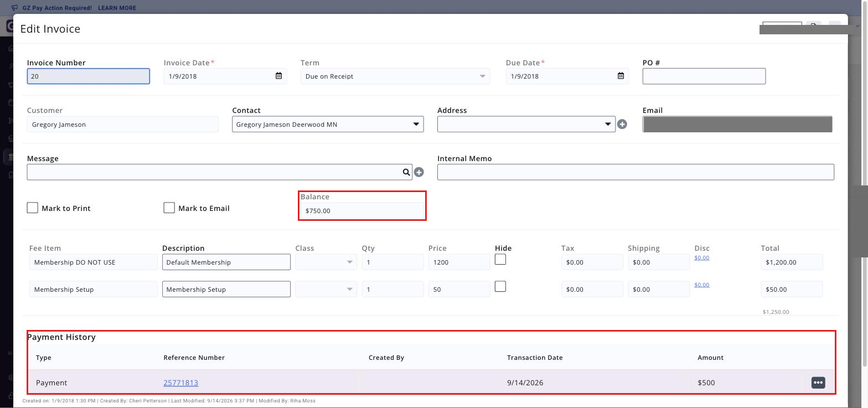Click the 9/14/2026 transaction date cell
Image resolution: width=868 pixels, height=408 pixels.
pyautogui.click(x=525, y=383)
